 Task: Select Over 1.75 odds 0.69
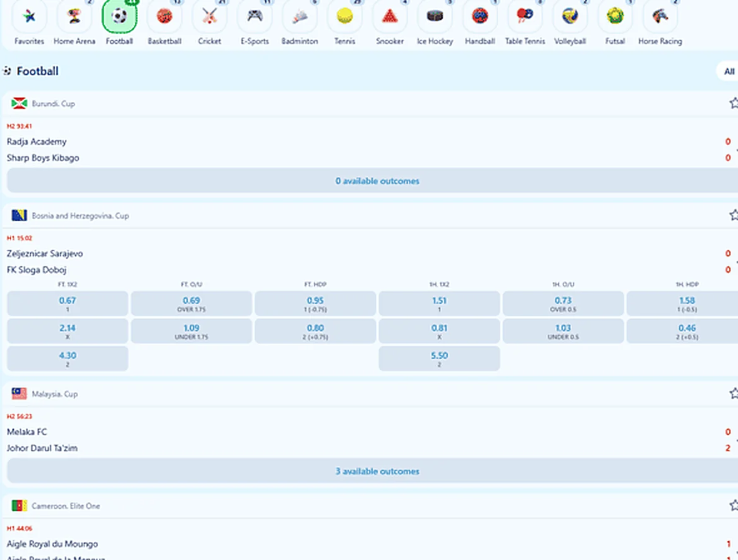point(191,304)
